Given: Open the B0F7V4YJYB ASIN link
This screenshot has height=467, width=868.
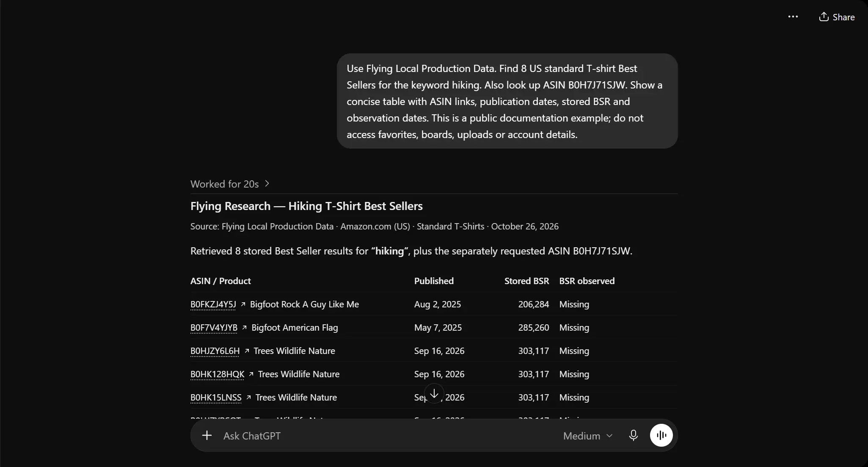Looking at the screenshot, I should pyautogui.click(x=214, y=327).
